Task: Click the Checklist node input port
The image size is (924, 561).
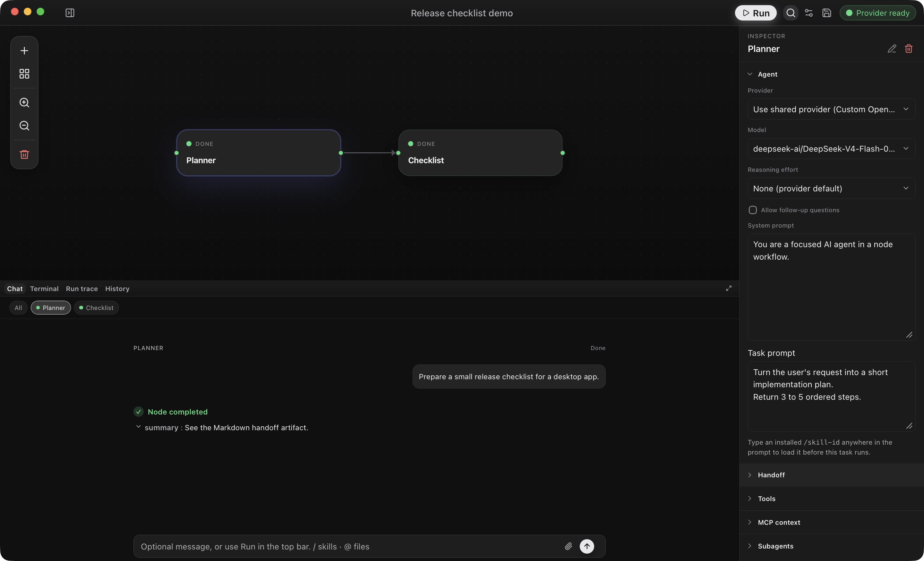Action: click(x=398, y=153)
